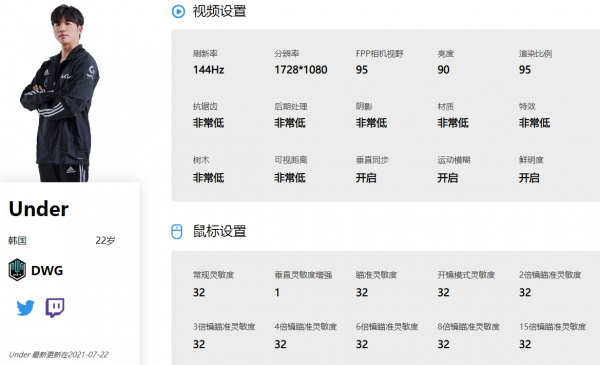Select the 亮度 value 90
600x365 pixels.
click(443, 70)
